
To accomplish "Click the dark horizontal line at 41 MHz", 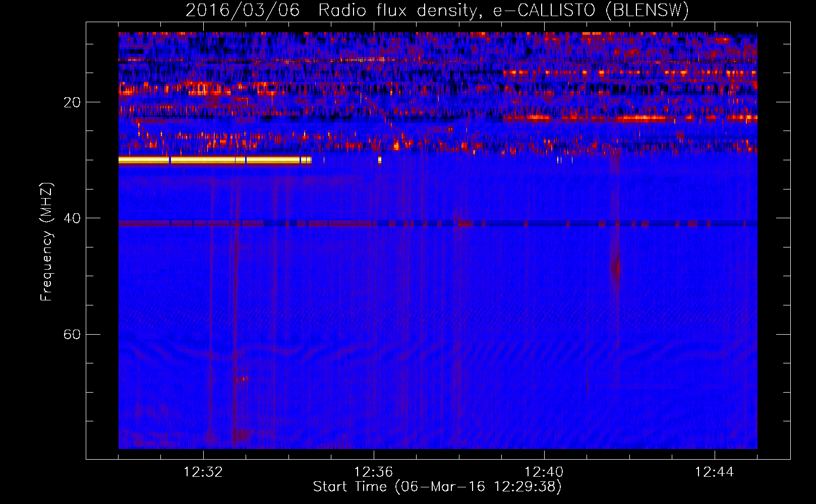I will 438,223.
